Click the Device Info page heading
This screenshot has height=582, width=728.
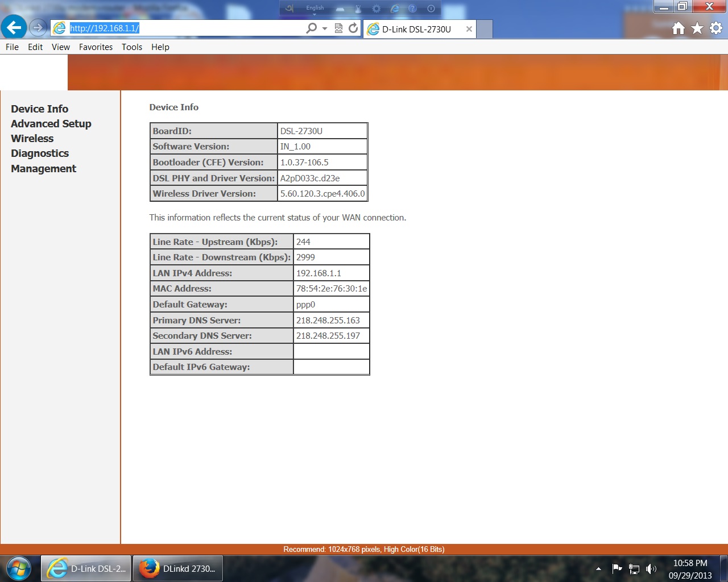point(174,107)
